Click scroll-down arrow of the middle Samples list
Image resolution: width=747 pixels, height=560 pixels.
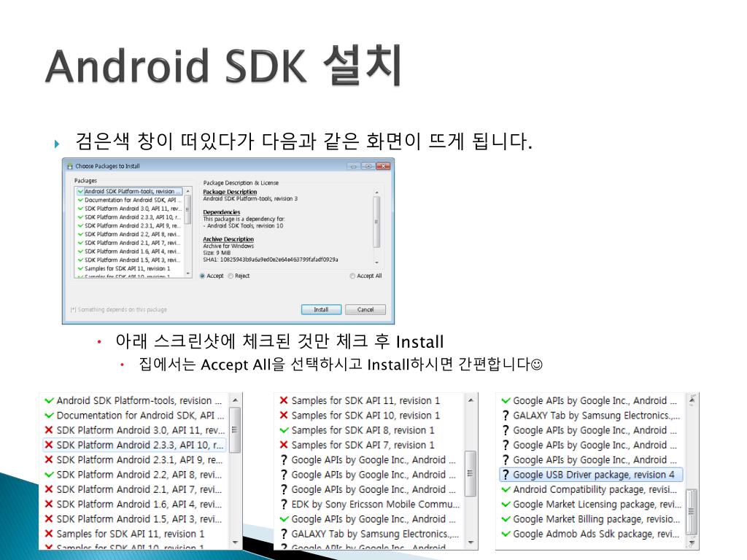[471, 542]
